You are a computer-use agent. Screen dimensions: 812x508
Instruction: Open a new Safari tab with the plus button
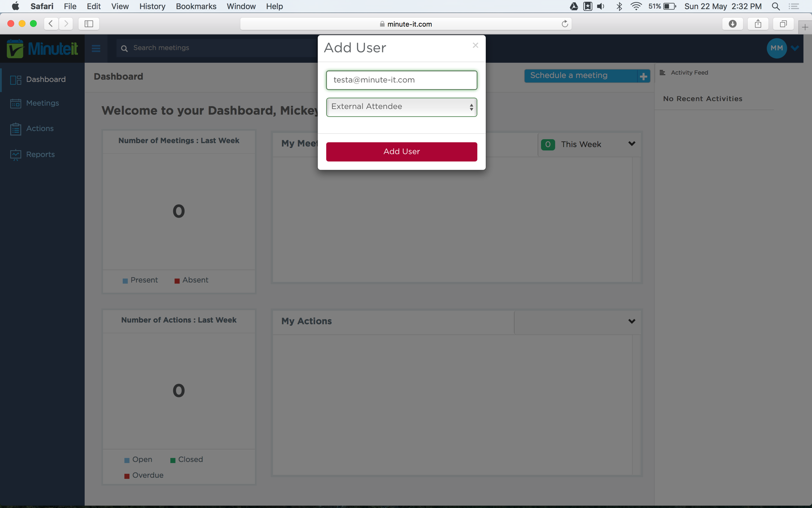[x=805, y=27]
